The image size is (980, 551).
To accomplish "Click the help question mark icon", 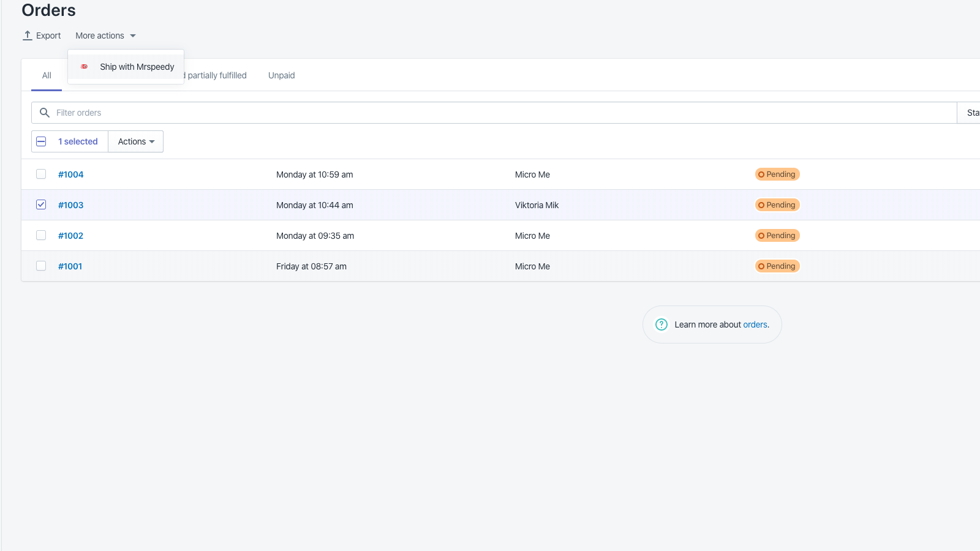I will tap(661, 324).
